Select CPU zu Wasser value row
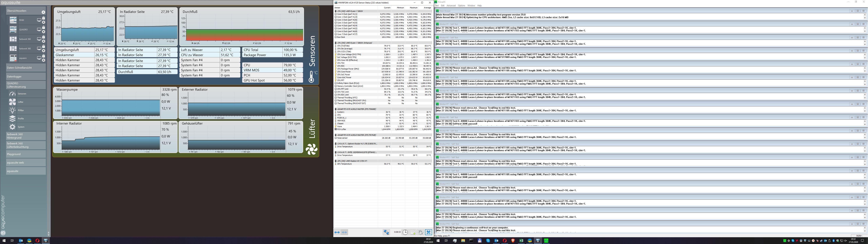 click(210, 55)
